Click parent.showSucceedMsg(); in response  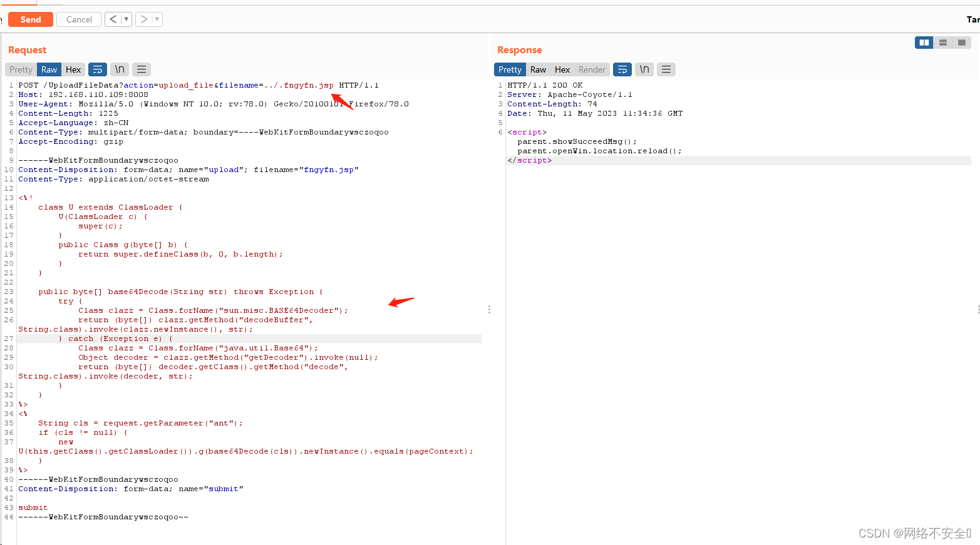577,141
